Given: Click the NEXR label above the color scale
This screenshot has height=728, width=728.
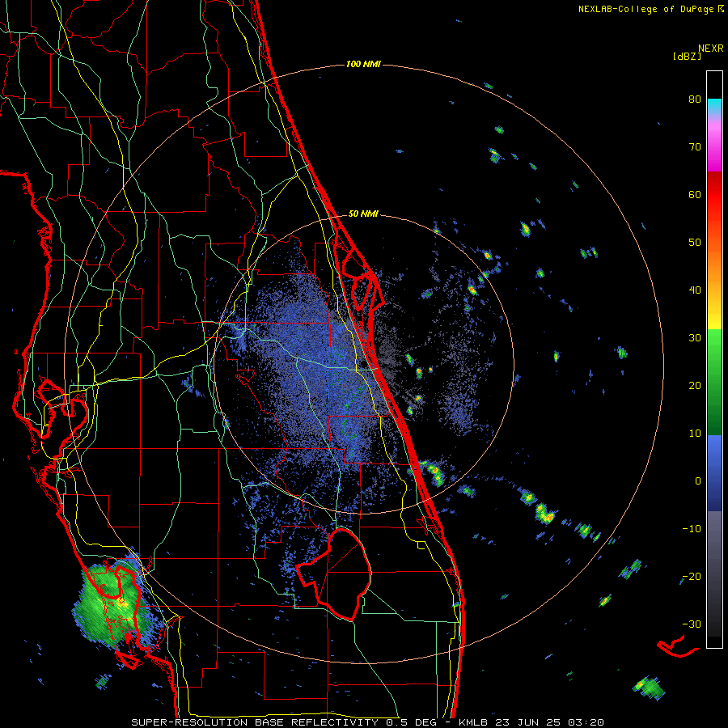Looking at the screenshot, I should 710,49.
